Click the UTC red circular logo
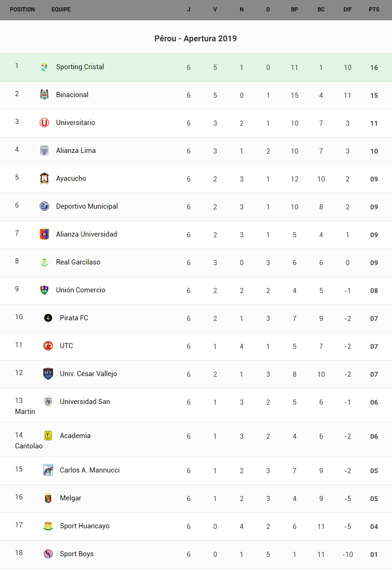Screen dimensions: 392x571 [x=48, y=346]
